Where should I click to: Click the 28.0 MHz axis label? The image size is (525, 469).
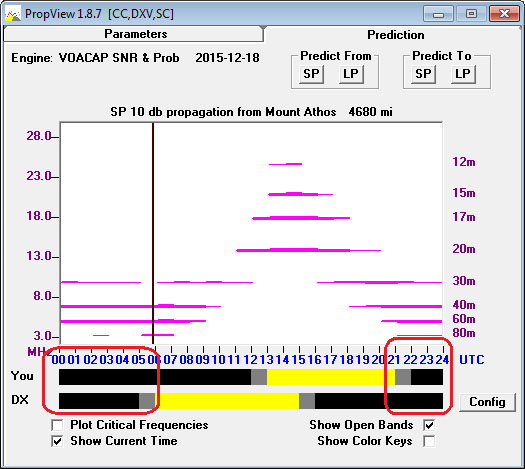[39, 136]
